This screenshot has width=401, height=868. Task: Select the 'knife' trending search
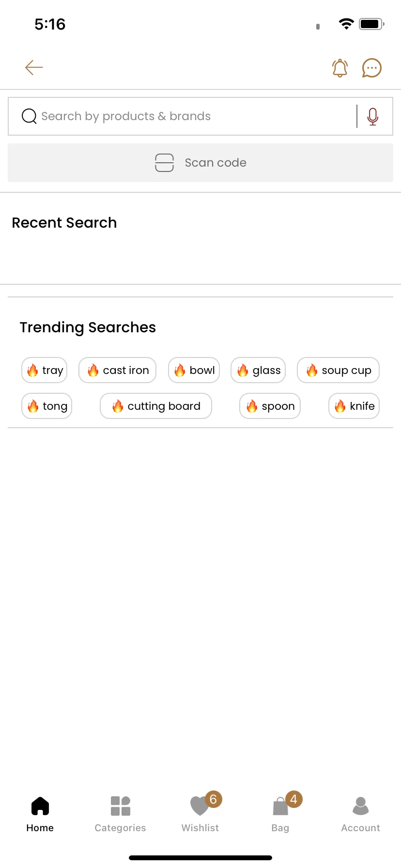click(x=354, y=406)
